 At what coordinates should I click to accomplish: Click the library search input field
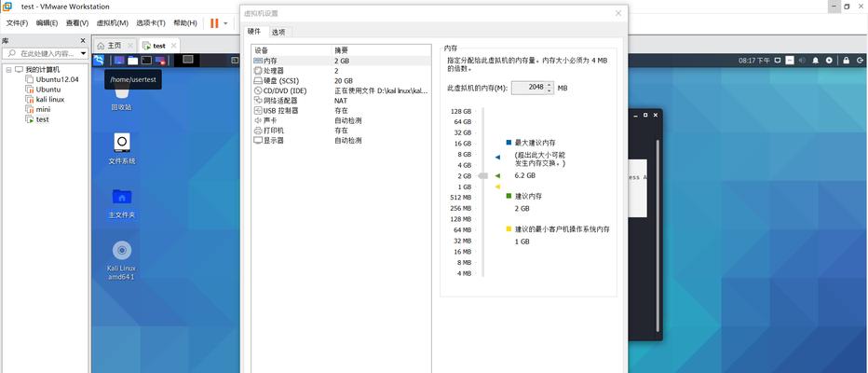click(x=45, y=54)
